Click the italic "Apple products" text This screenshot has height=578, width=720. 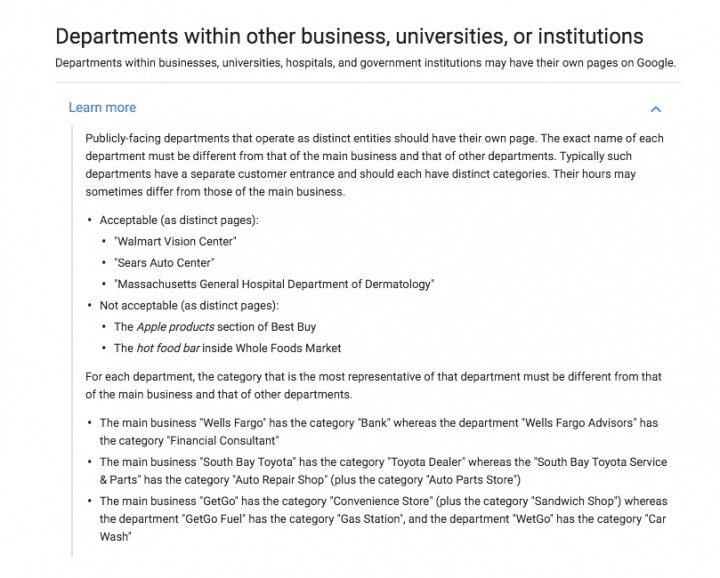(x=175, y=327)
